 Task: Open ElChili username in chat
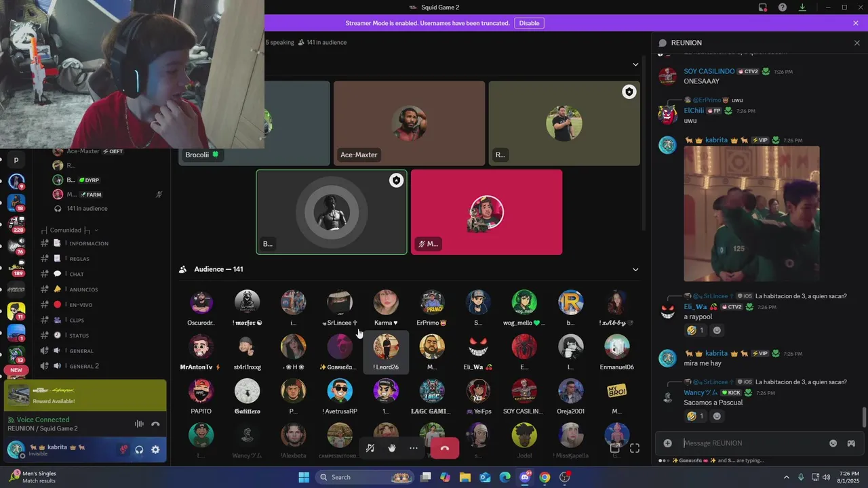(x=694, y=110)
